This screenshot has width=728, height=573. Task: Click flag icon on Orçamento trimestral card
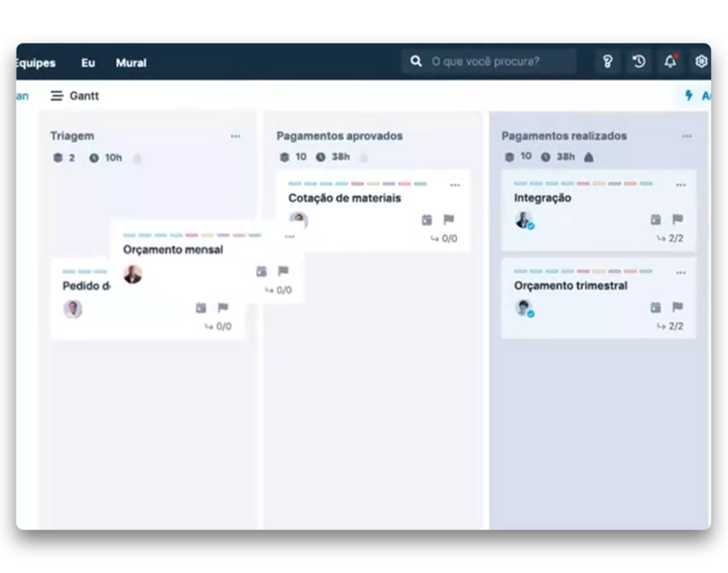pyautogui.click(x=678, y=307)
